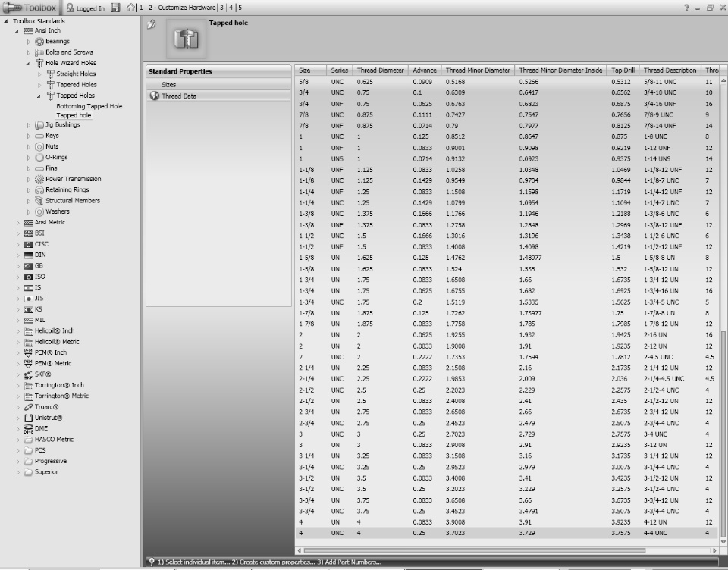Click the Save floppy disk icon
The width and height of the screenshot is (728, 570).
pyautogui.click(x=115, y=8)
